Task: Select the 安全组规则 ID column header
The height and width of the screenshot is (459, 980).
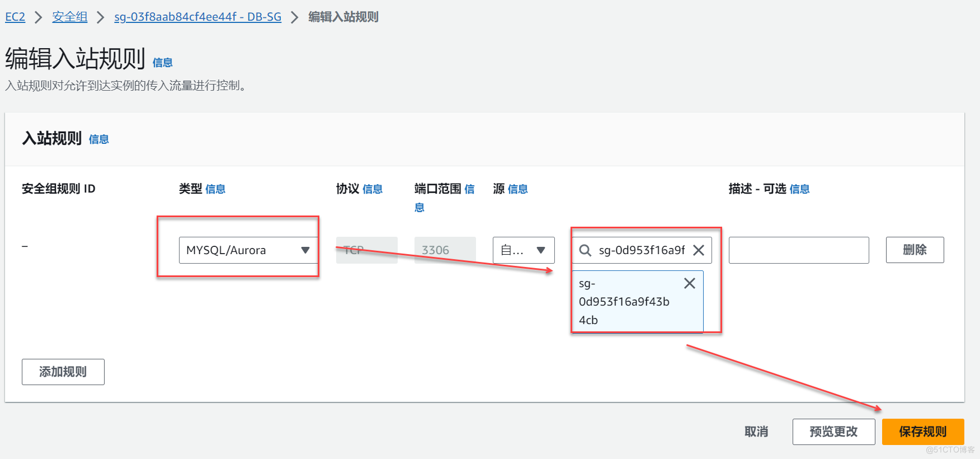Action: pyautogui.click(x=59, y=189)
